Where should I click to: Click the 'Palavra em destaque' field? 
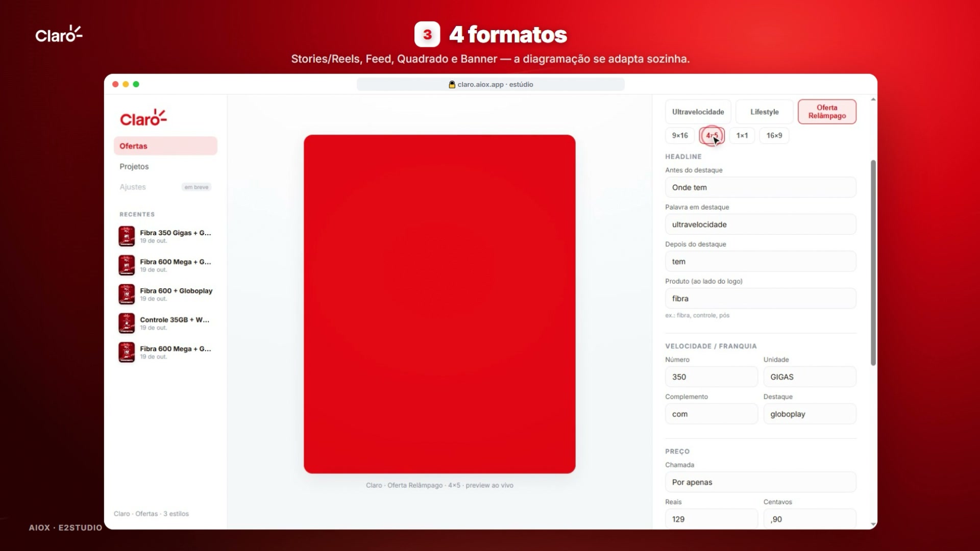(x=761, y=224)
